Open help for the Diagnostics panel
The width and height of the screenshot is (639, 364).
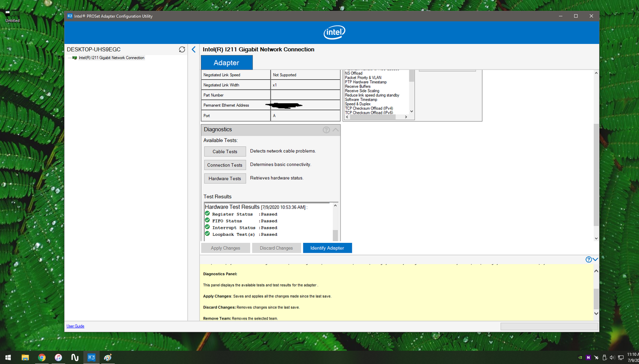click(326, 130)
